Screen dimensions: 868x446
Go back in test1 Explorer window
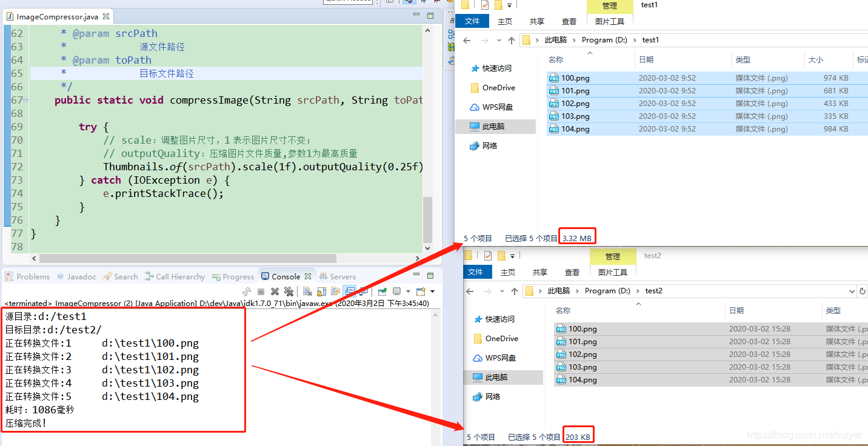coord(467,41)
